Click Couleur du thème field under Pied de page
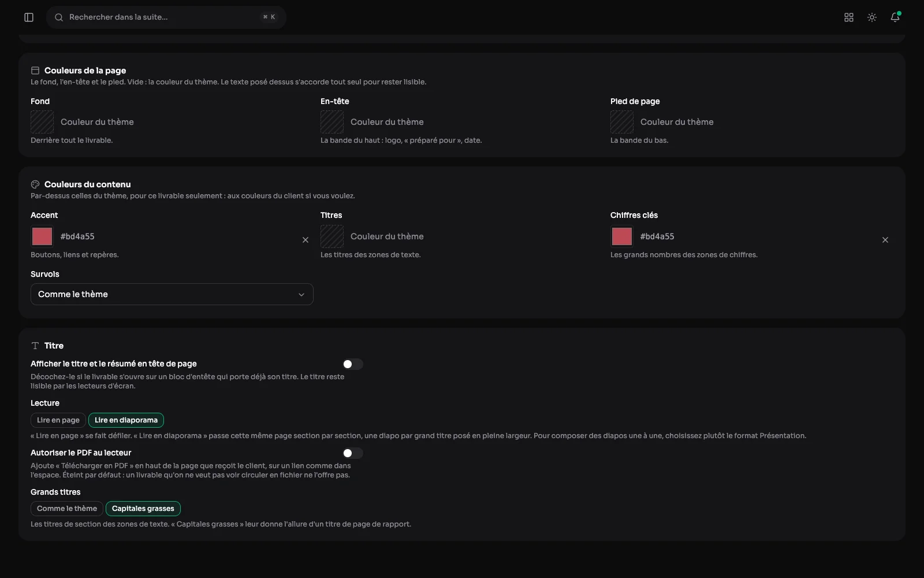Screen dimensions: 924x578 coord(677,122)
